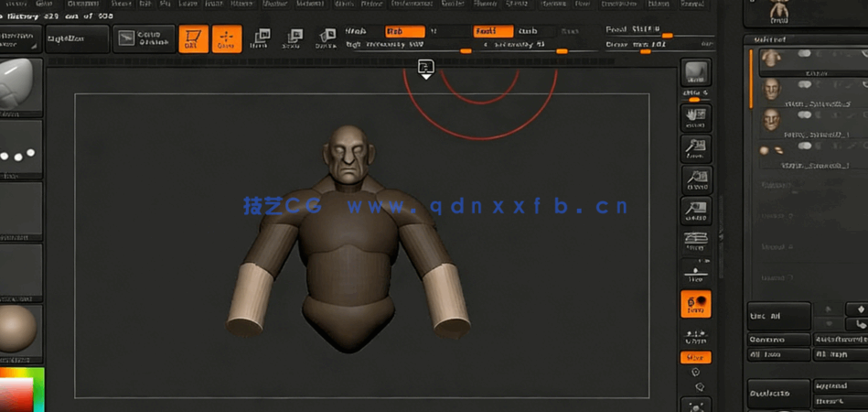Enable the M material-only mode
This screenshot has width=868, height=412.
(434, 31)
